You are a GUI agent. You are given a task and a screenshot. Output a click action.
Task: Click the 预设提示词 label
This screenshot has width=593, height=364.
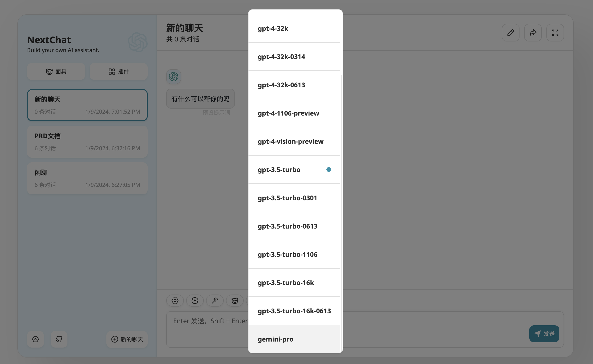(216, 113)
